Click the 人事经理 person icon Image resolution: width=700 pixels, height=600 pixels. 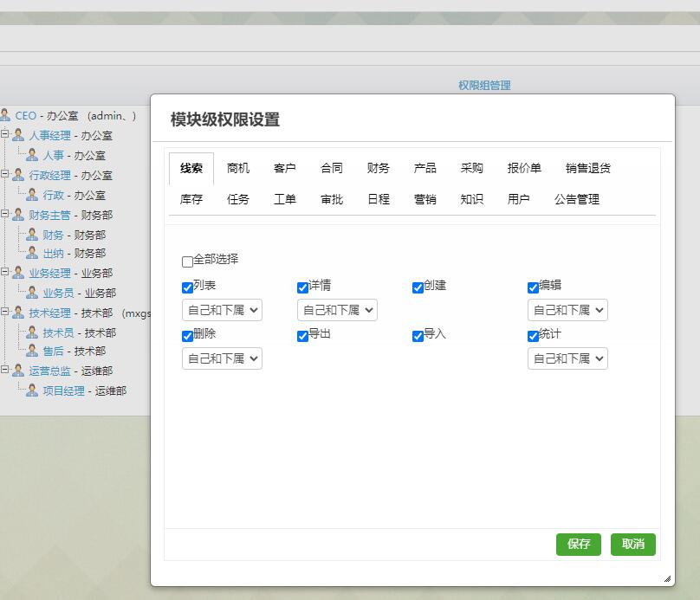point(18,135)
